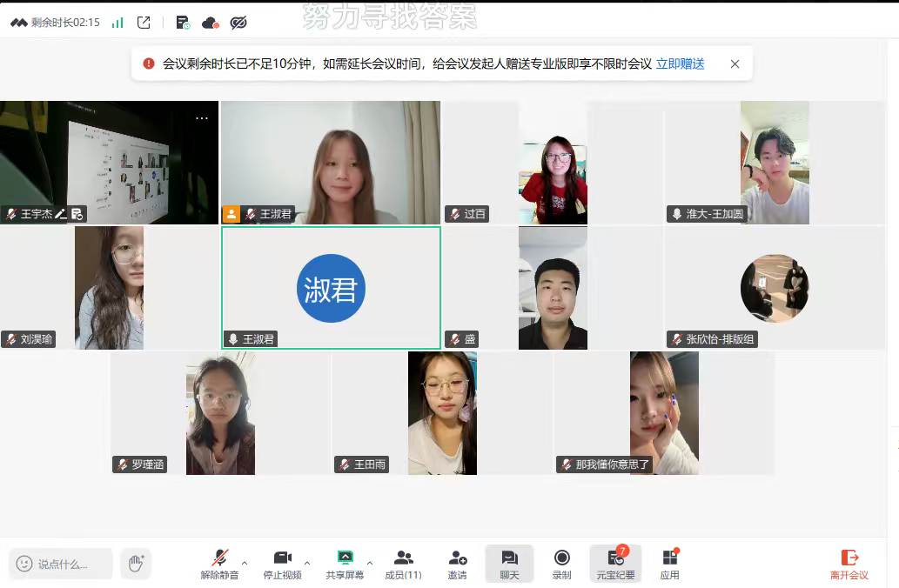The height and width of the screenshot is (588, 899).
Task: Open the 聊天 chat panel
Action: click(x=509, y=564)
